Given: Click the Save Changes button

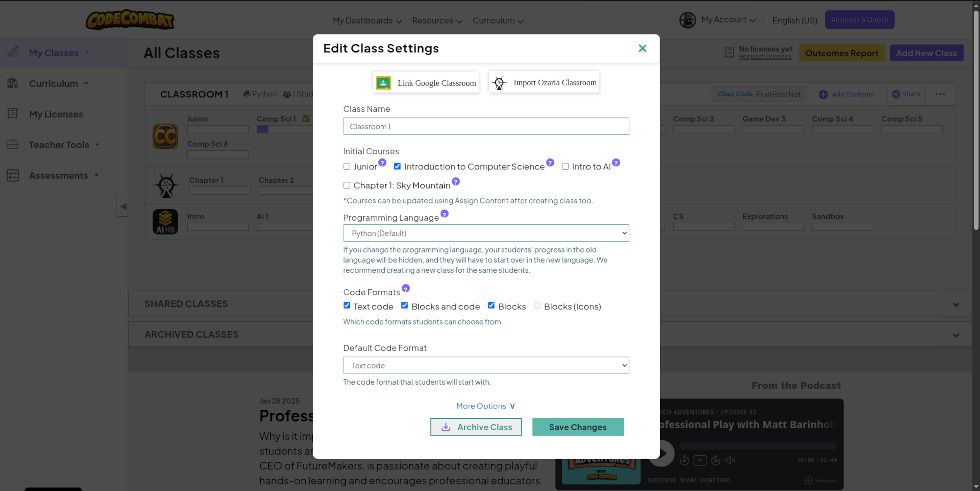Looking at the screenshot, I should [x=578, y=427].
